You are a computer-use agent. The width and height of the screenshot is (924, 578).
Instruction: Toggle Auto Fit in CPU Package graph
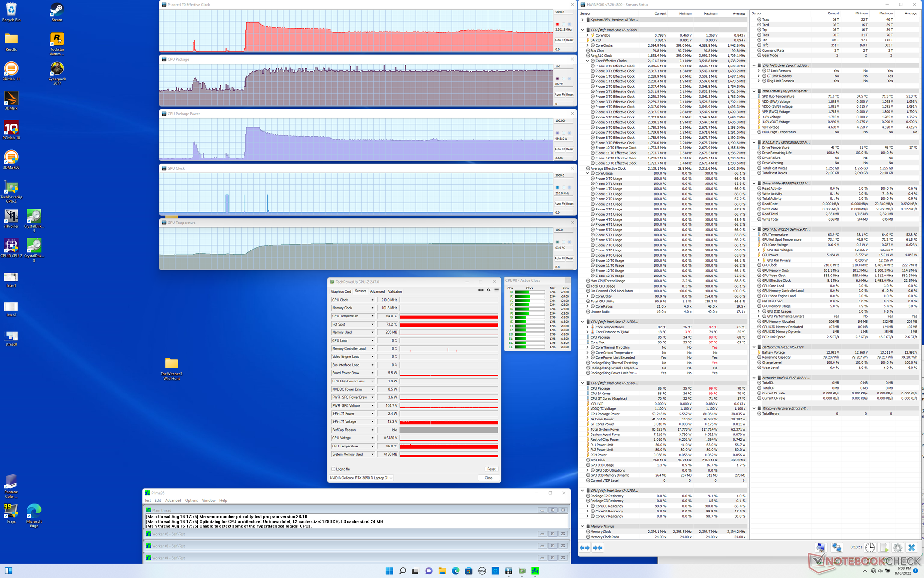tap(559, 95)
